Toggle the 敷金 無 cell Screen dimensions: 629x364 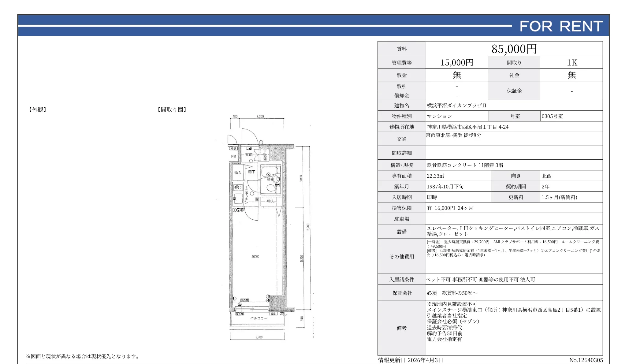tap(457, 75)
